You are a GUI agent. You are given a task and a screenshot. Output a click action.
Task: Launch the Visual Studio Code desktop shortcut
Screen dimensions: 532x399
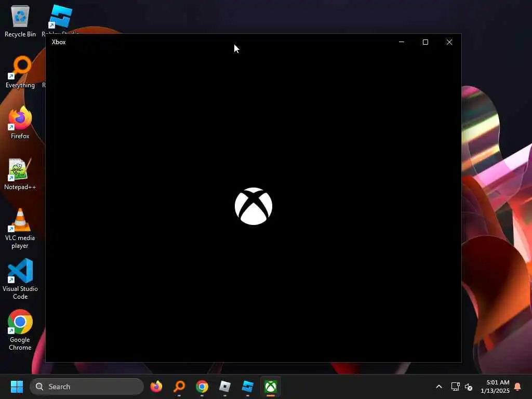[x=20, y=279]
